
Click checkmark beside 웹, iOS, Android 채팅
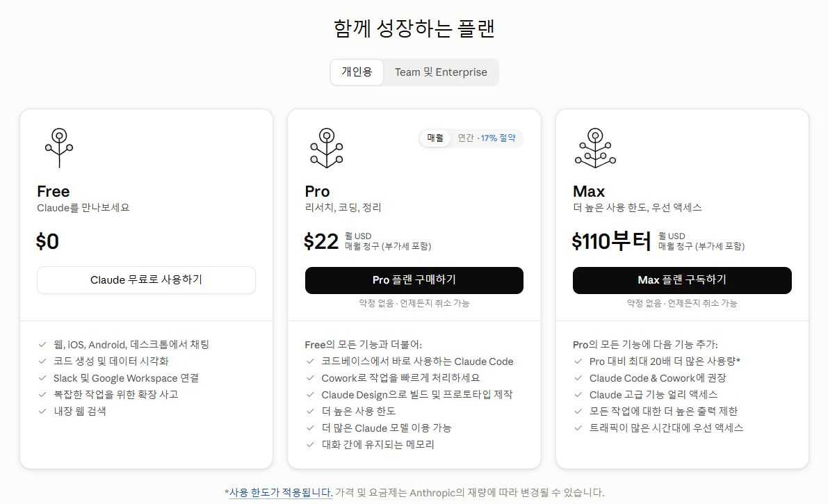point(42,344)
